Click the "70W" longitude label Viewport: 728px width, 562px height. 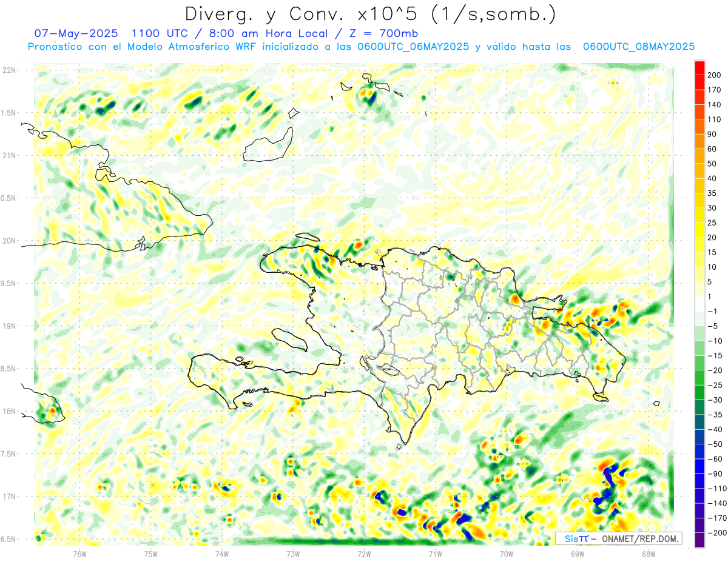tap(507, 553)
